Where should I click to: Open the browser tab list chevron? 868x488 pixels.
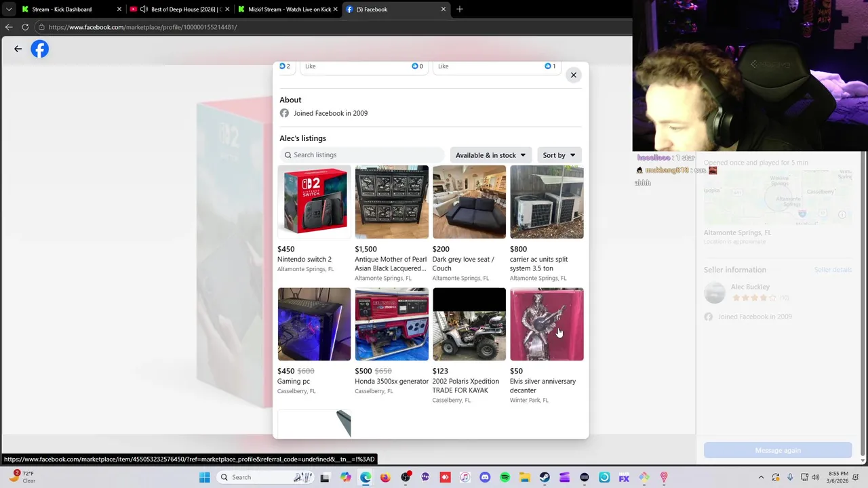coord(8,9)
